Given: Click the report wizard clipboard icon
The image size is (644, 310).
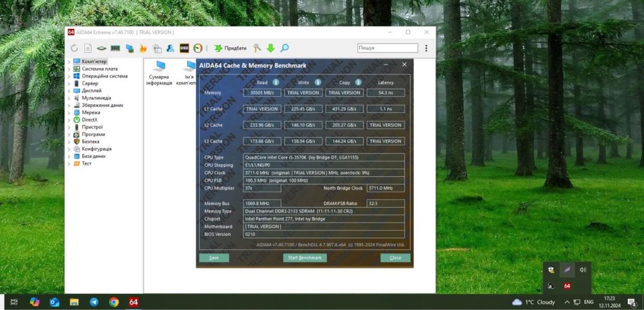Looking at the screenshot, I should point(157,48).
